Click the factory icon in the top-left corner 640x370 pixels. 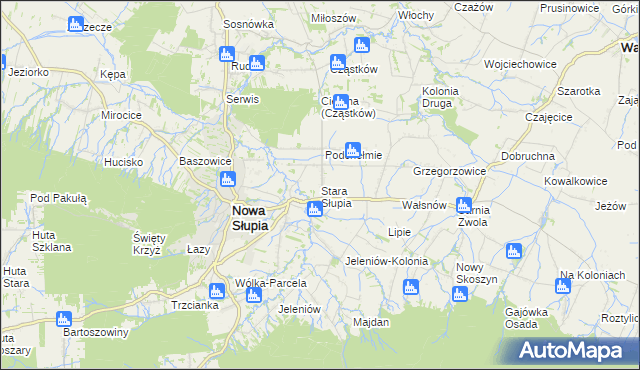click(x=76, y=24)
